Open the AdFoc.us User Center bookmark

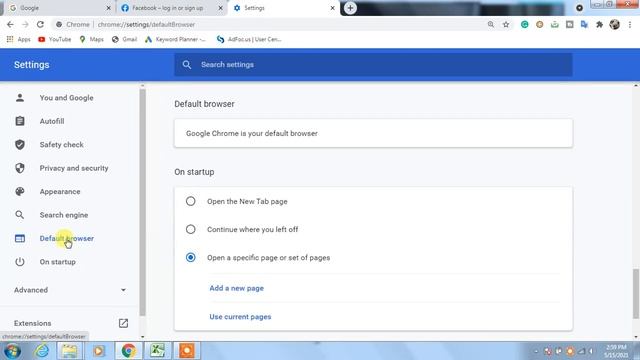coord(249,39)
